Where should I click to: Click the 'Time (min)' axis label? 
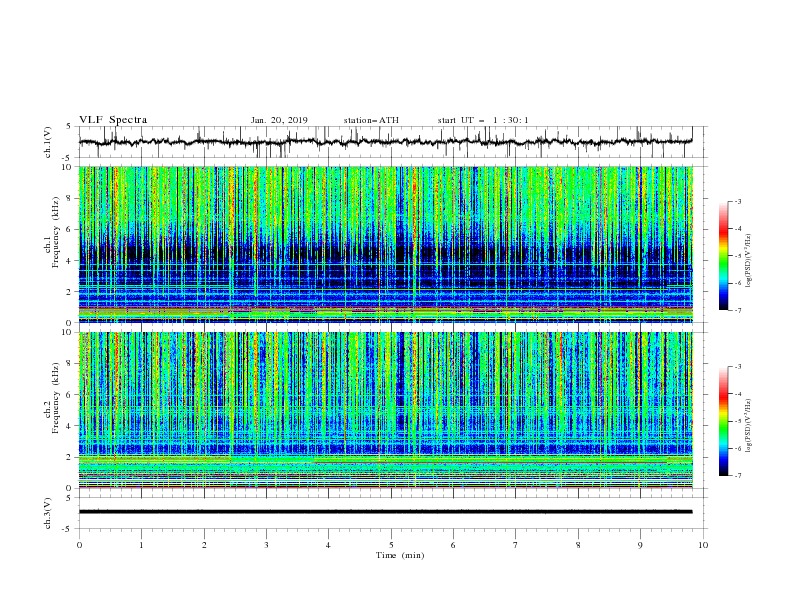point(400,555)
